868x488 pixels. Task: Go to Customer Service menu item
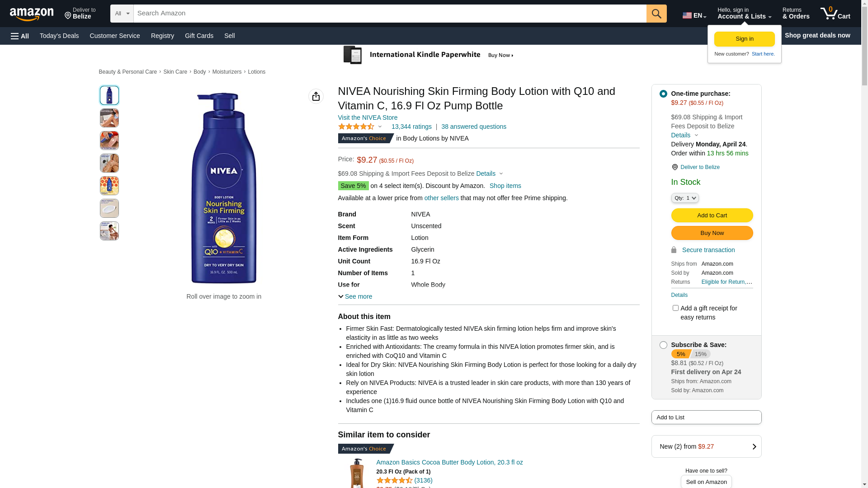click(x=115, y=36)
